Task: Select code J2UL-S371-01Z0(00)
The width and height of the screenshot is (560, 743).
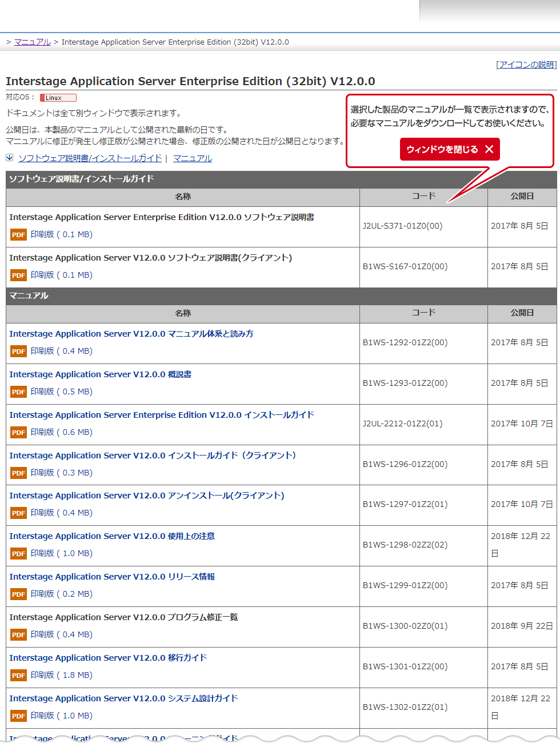Action: pos(403,226)
